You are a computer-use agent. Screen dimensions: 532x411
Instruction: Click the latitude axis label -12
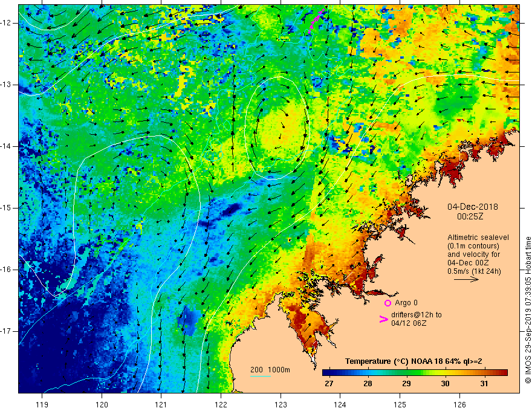[x=6, y=23]
